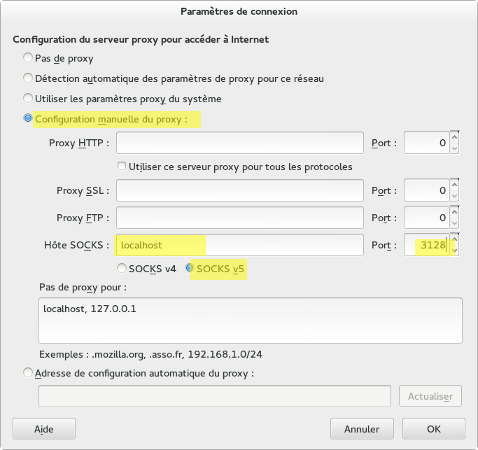Decrease the Proxy FTP port value

(454, 223)
